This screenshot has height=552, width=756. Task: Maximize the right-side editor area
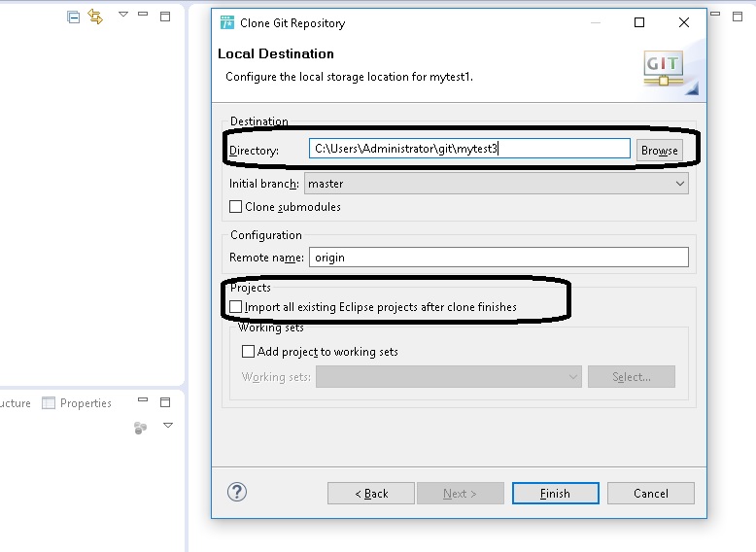pos(738,17)
